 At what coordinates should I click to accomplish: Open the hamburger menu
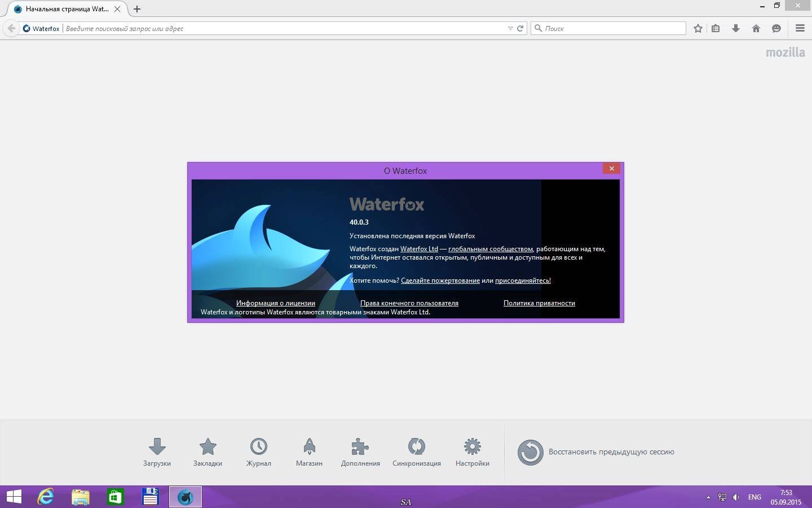click(x=800, y=28)
